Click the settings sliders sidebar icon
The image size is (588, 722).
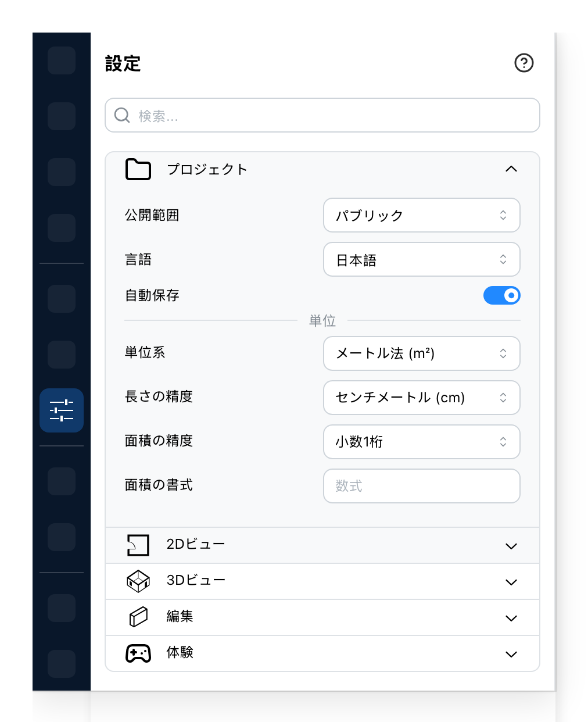pyautogui.click(x=62, y=410)
